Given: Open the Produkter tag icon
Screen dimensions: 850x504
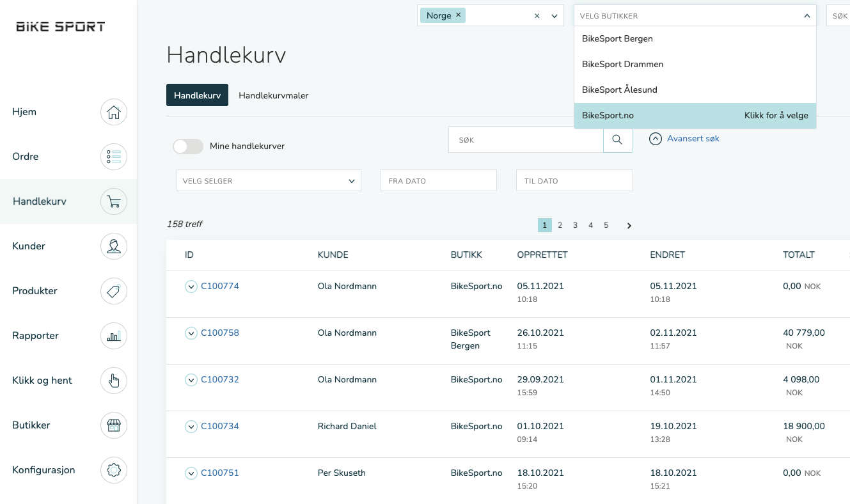Looking at the screenshot, I should pos(114,291).
